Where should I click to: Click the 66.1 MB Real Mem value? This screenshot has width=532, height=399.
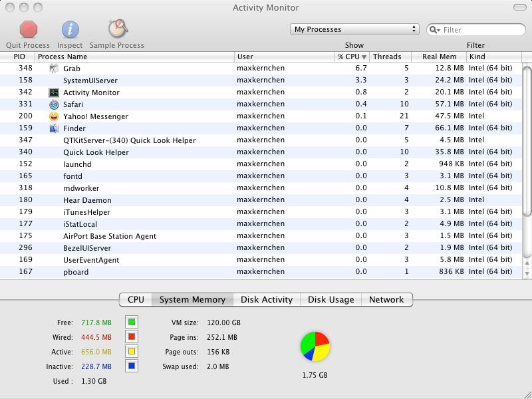[x=450, y=128]
